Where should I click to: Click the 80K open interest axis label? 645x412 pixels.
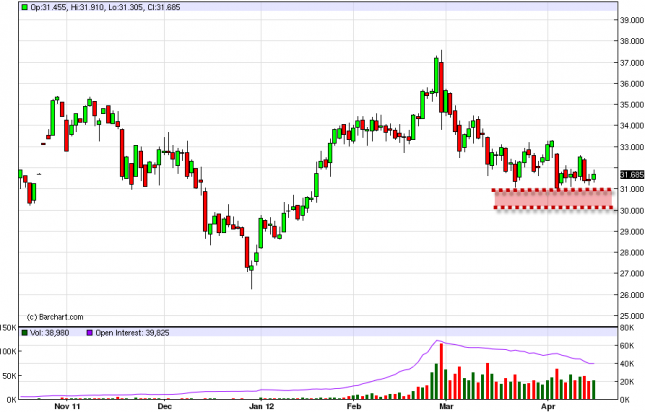point(626,328)
